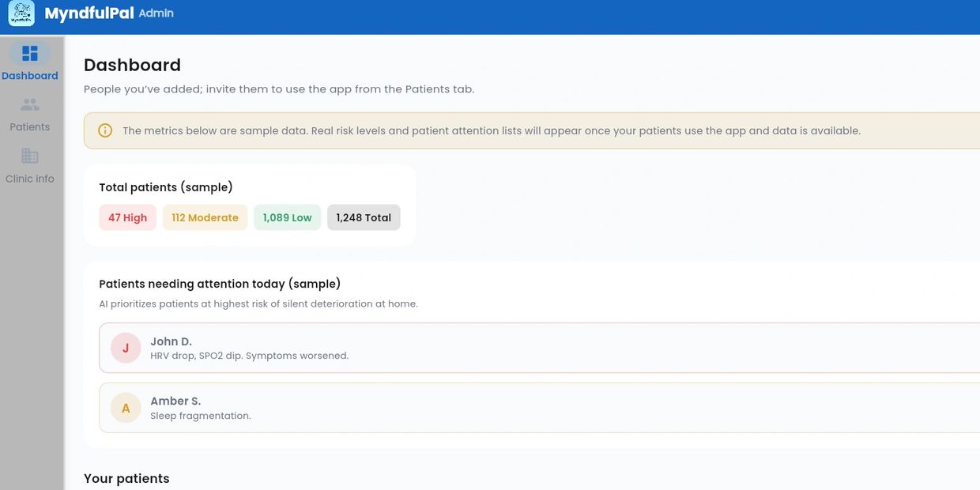
Task: Open the Dashboard grid icon
Action: click(x=30, y=54)
